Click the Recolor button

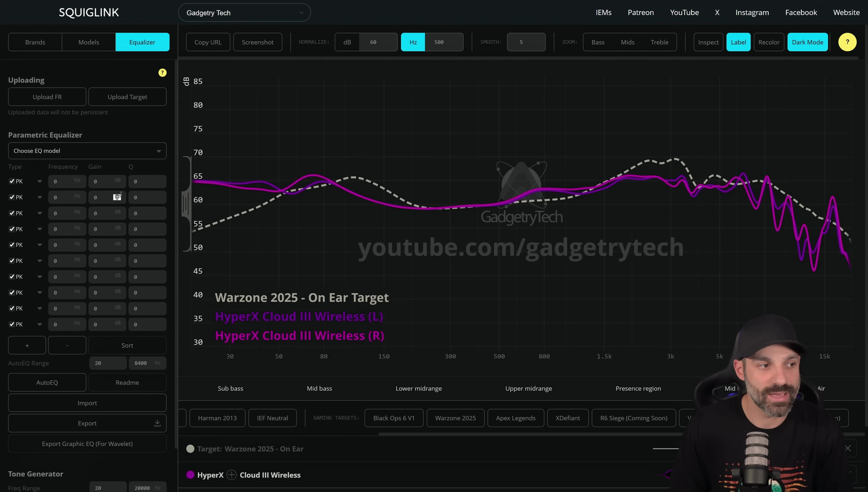(x=769, y=42)
